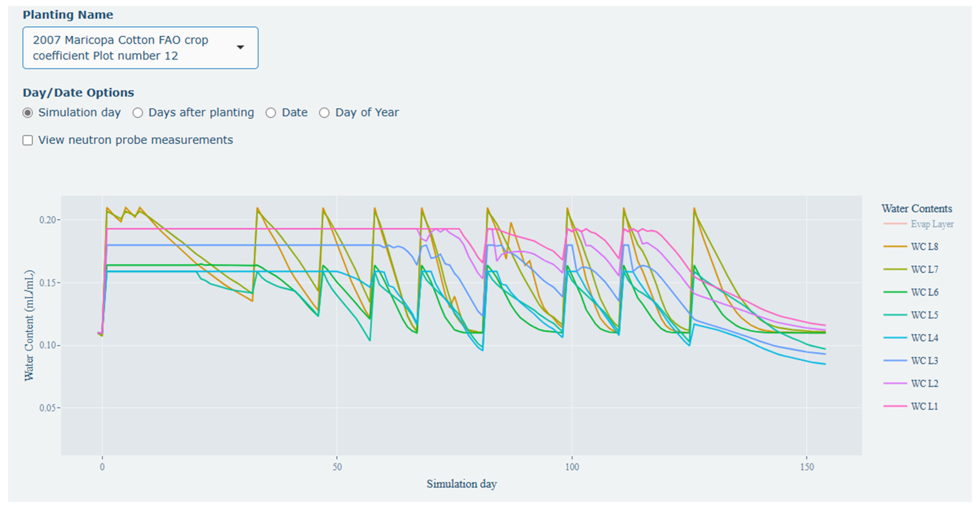Hide the WC L8 trace in legend
980x511 pixels.
pos(924,247)
